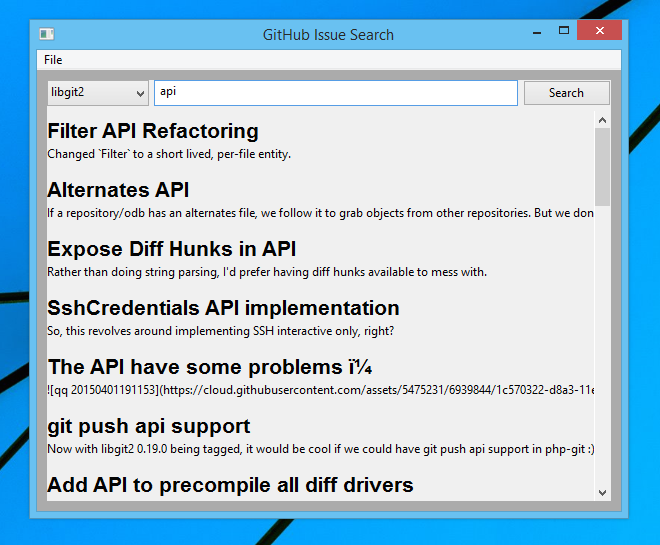Expand the libgit2 repository dropdown
Screen dimensions: 660x545
pos(98,93)
